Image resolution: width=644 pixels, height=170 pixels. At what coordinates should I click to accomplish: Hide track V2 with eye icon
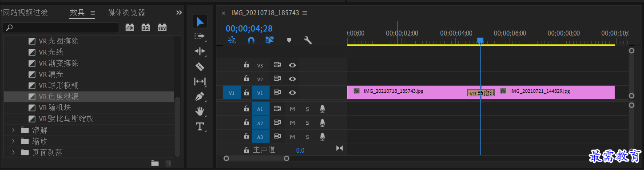[x=292, y=79]
